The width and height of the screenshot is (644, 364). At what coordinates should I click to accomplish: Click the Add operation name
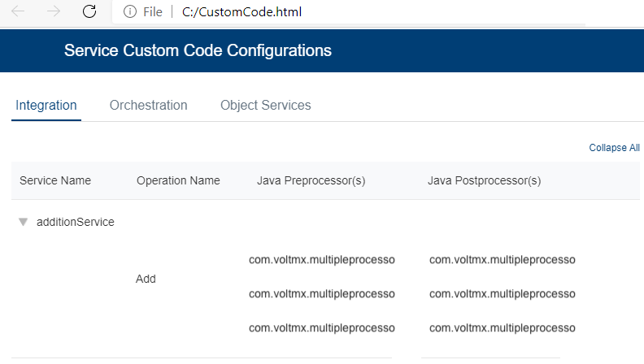(x=146, y=279)
